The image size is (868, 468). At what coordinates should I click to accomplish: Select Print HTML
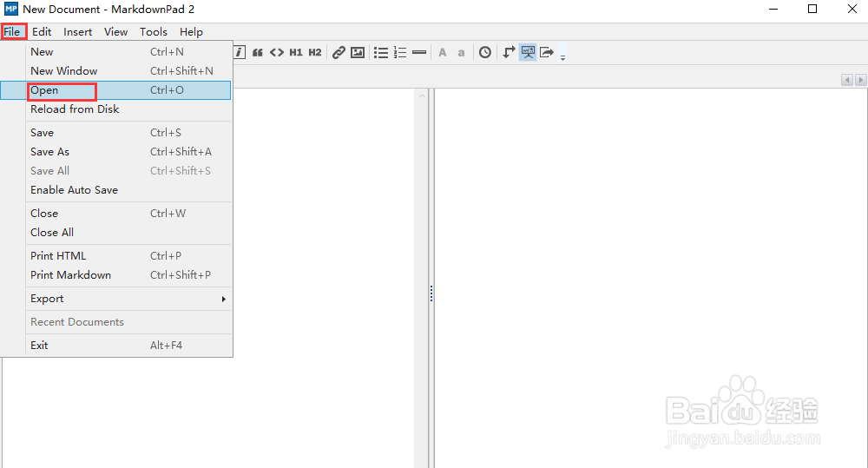pyautogui.click(x=115, y=256)
